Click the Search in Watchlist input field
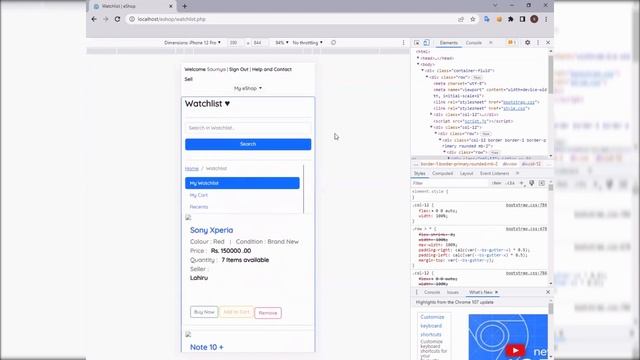The width and height of the screenshot is (640, 360). [x=248, y=128]
